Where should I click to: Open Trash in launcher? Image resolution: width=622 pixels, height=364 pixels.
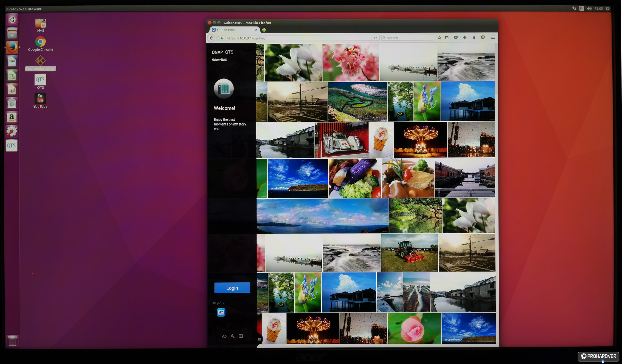[12, 341]
